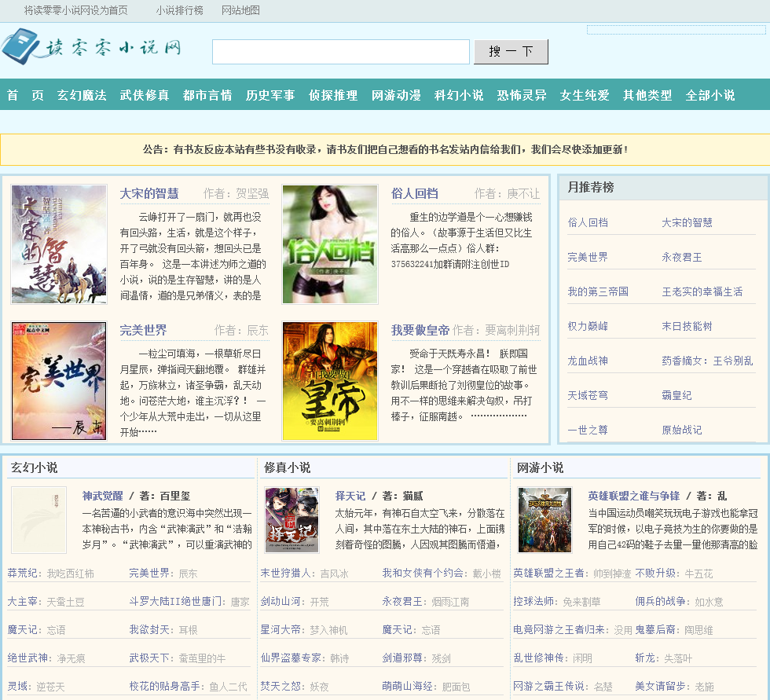Screen dimensions: 770x700
Task: Click the 择天记 cover thumbnail
Action: (292, 520)
